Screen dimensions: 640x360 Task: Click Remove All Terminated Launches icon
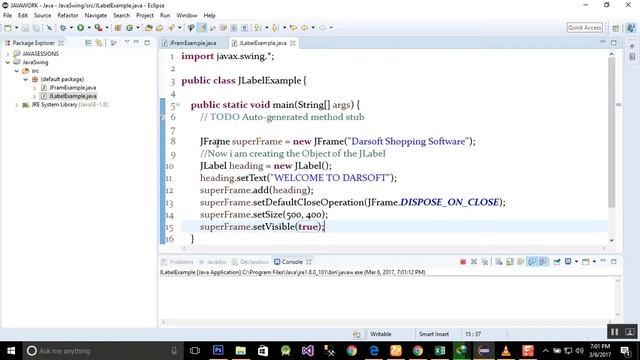click(484, 262)
